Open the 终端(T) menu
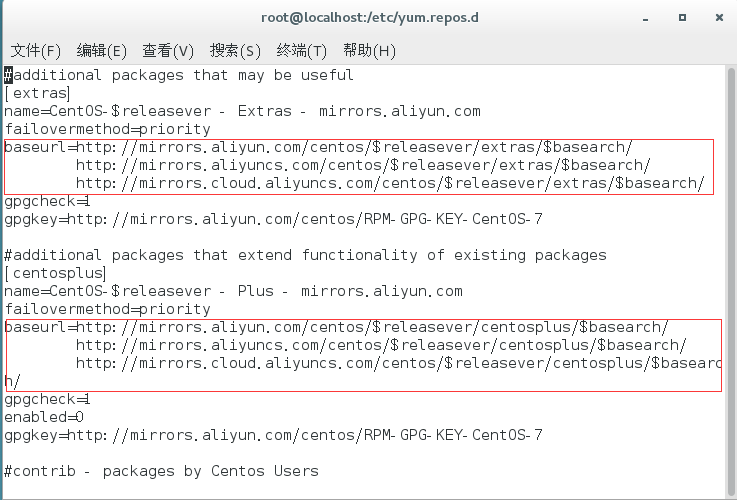 tap(301, 50)
